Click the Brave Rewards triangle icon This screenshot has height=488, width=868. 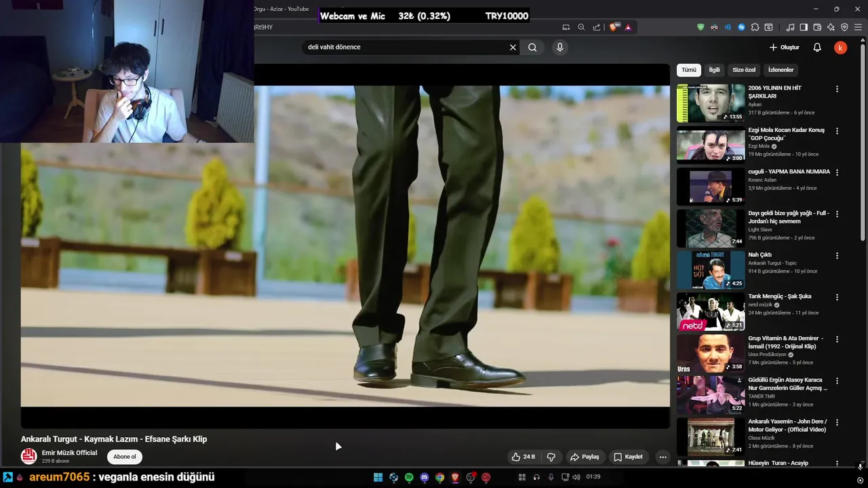tap(628, 27)
